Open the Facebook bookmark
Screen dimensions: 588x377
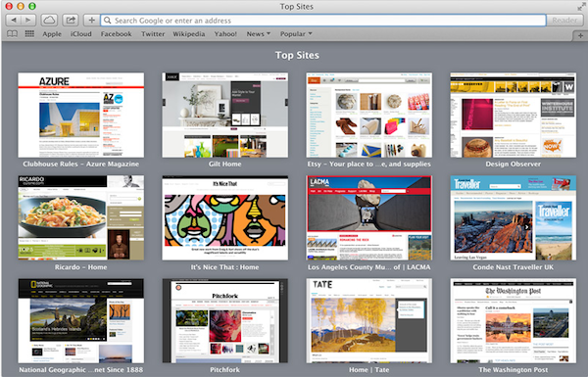pos(116,34)
